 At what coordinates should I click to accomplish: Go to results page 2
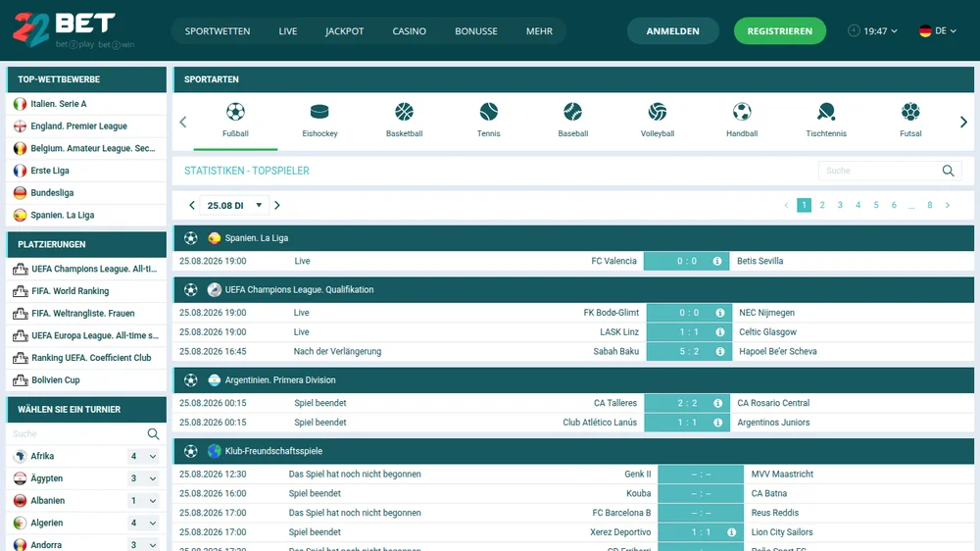coord(822,205)
